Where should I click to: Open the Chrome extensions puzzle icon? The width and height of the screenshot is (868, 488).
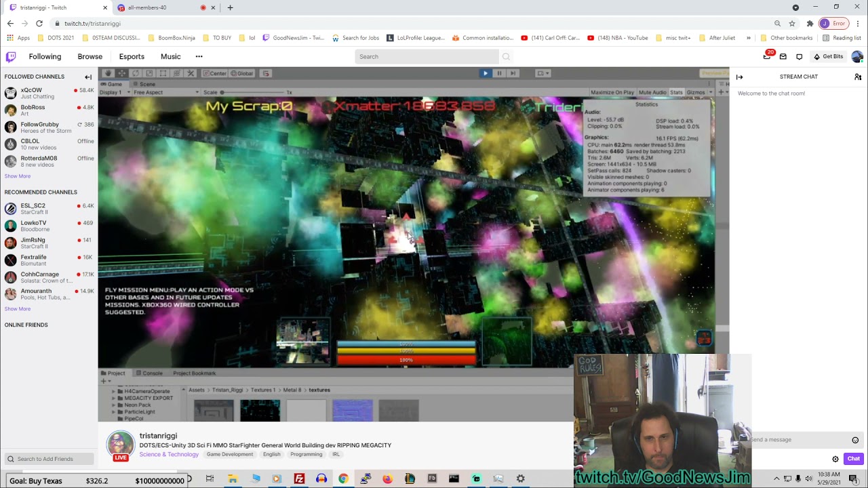(810, 23)
